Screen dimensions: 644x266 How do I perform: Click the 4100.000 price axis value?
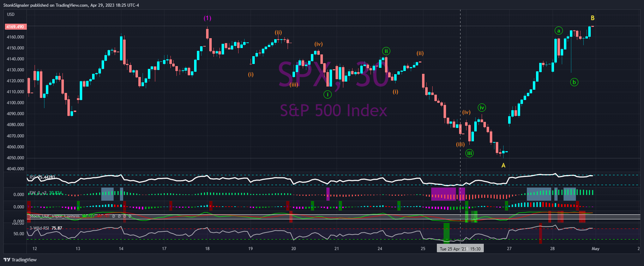15,103
